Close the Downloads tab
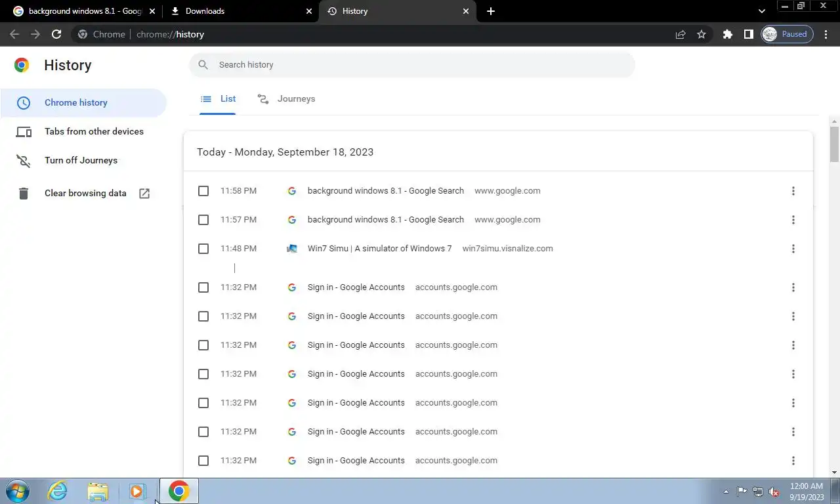This screenshot has width=840, height=504. click(x=309, y=11)
